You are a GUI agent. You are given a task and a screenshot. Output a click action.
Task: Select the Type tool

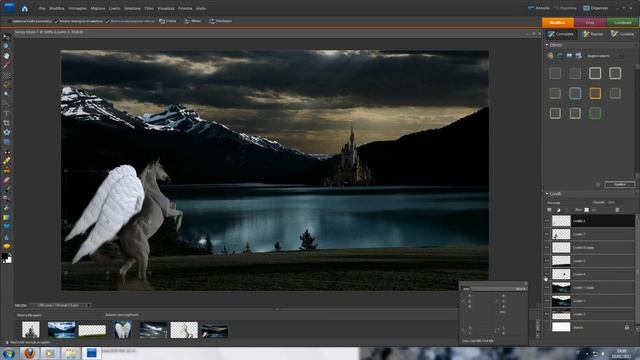pyautogui.click(x=7, y=113)
